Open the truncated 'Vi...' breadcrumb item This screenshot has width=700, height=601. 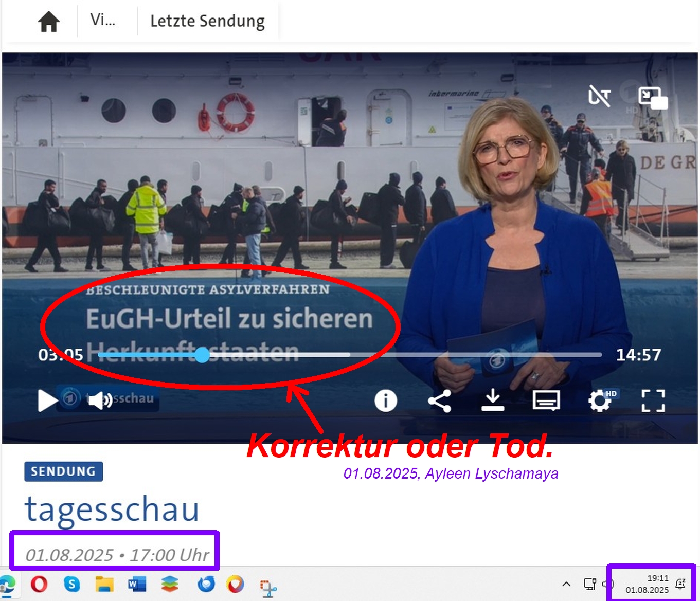(x=103, y=20)
